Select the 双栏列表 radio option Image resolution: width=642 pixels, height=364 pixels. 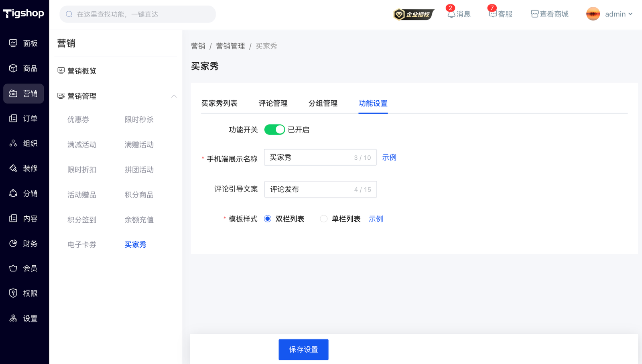[x=268, y=219]
